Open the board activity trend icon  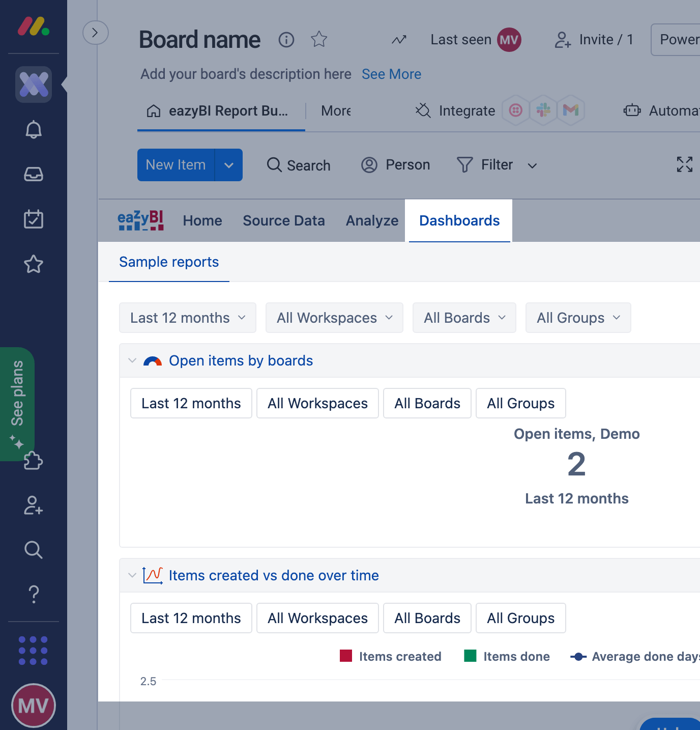(x=399, y=40)
